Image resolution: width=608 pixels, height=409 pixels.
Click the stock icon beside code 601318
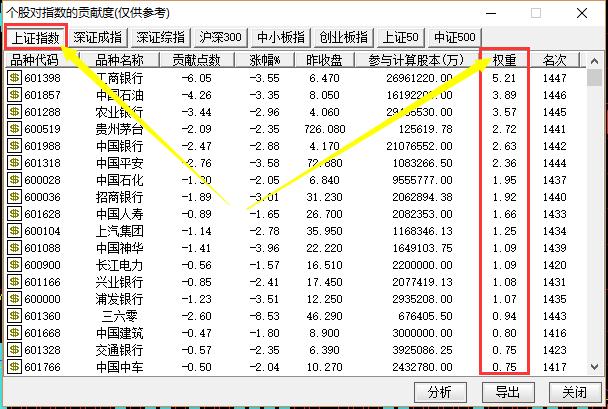(x=14, y=163)
